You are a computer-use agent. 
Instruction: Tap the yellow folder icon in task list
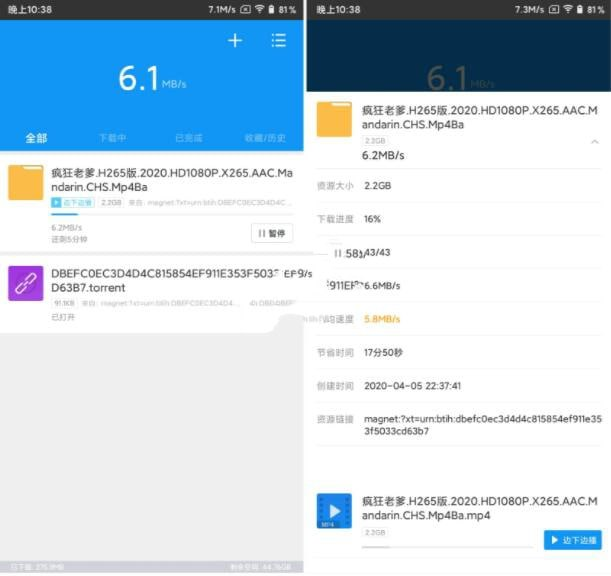tap(26, 183)
